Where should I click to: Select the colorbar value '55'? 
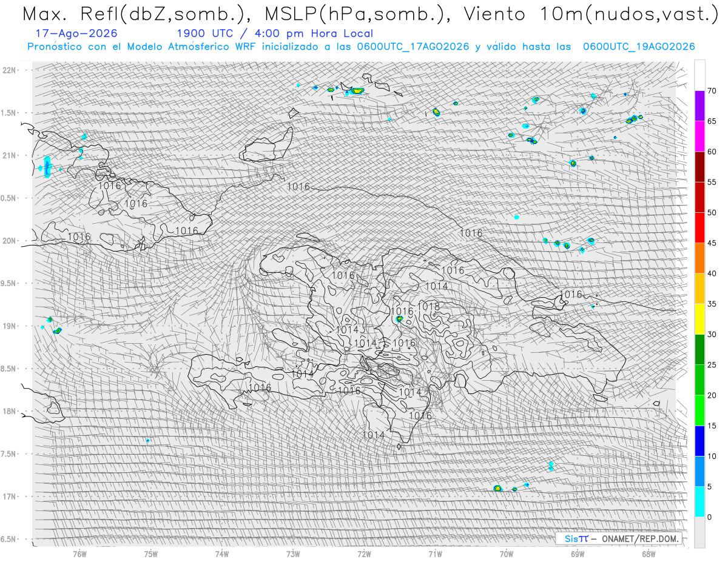click(712, 182)
